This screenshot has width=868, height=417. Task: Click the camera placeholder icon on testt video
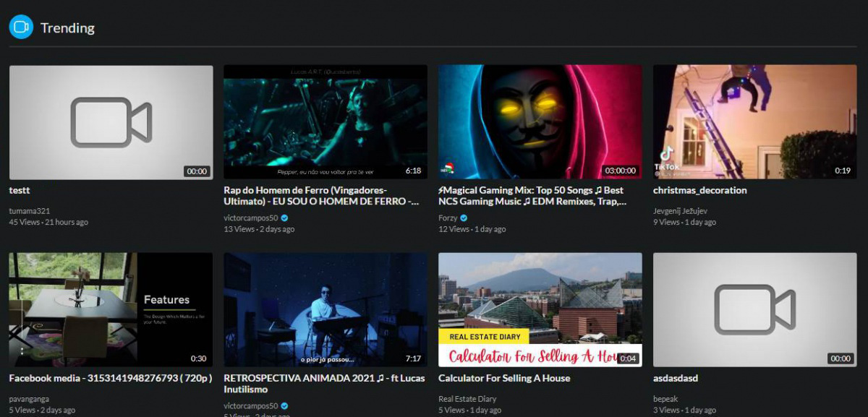pyautogui.click(x=111, y=122)
